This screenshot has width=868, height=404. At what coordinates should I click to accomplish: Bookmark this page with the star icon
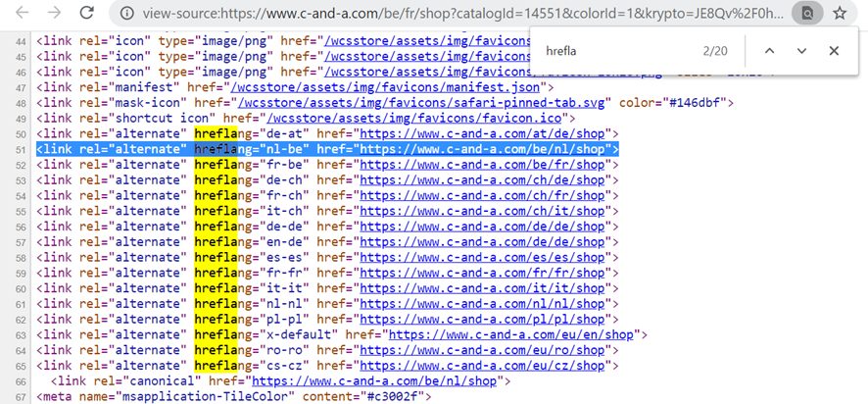pos(840,15)
